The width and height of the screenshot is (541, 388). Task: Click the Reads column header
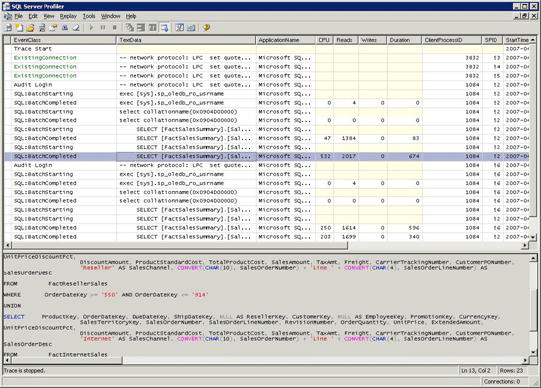(x=346, y=40)
